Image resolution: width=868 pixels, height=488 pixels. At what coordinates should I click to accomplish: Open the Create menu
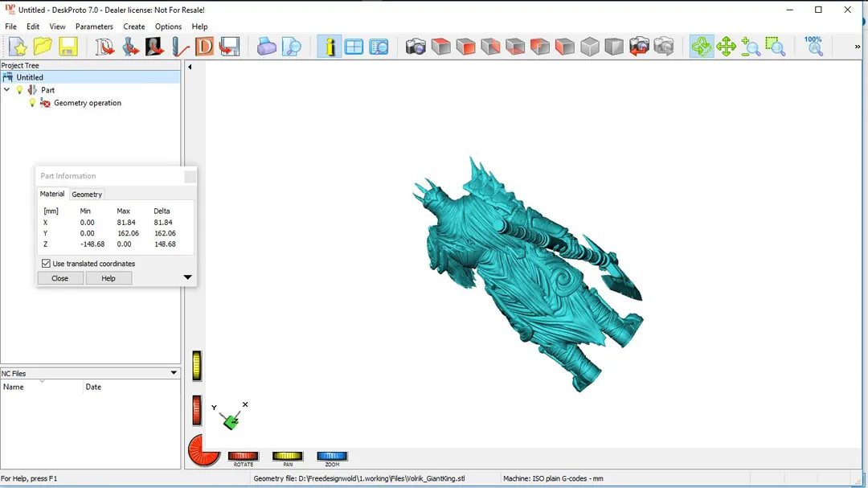134,27
